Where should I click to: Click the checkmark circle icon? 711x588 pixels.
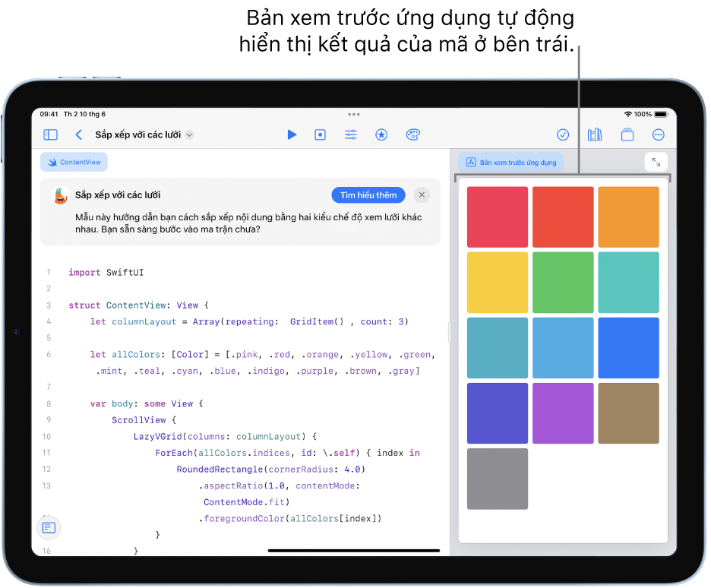point(563,134)
